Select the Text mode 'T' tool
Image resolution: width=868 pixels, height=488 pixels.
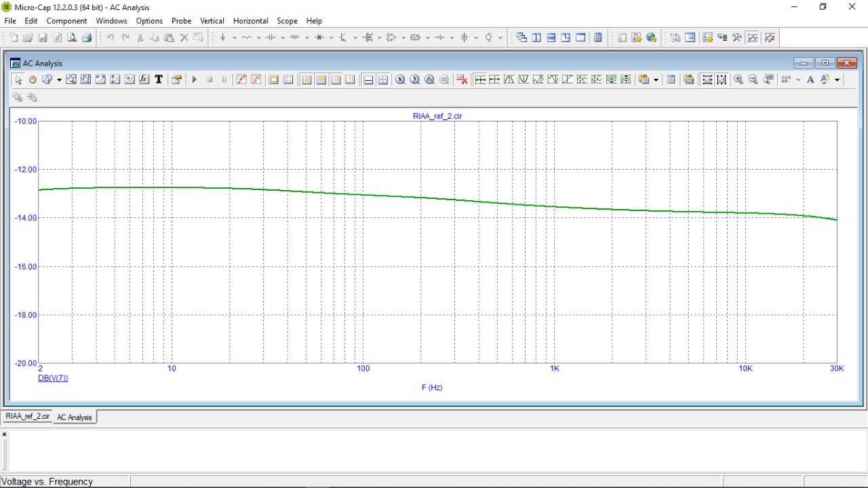(159, 79)
